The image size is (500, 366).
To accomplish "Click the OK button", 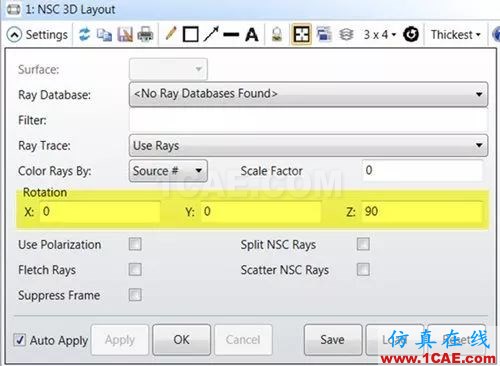I will (182, 340).
